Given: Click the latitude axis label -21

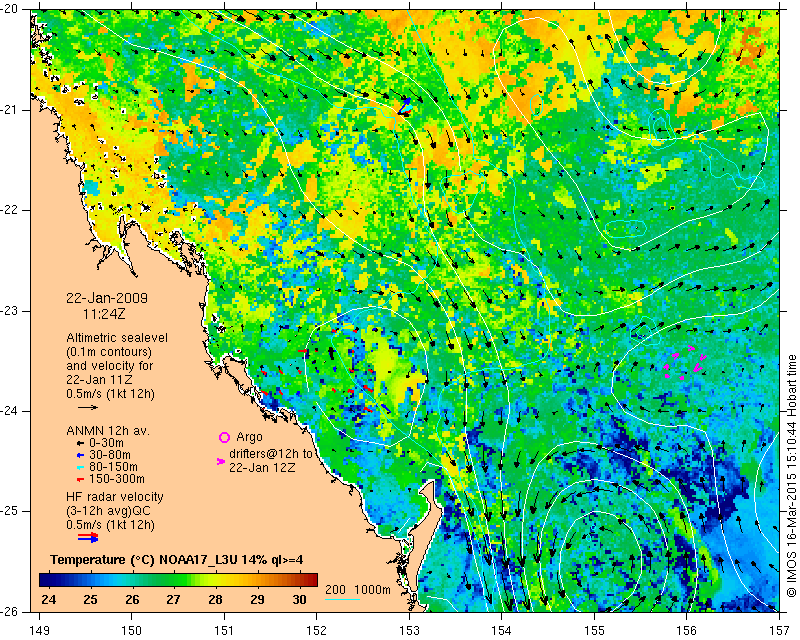Looking at the screenshot, I should coord(10,110).
